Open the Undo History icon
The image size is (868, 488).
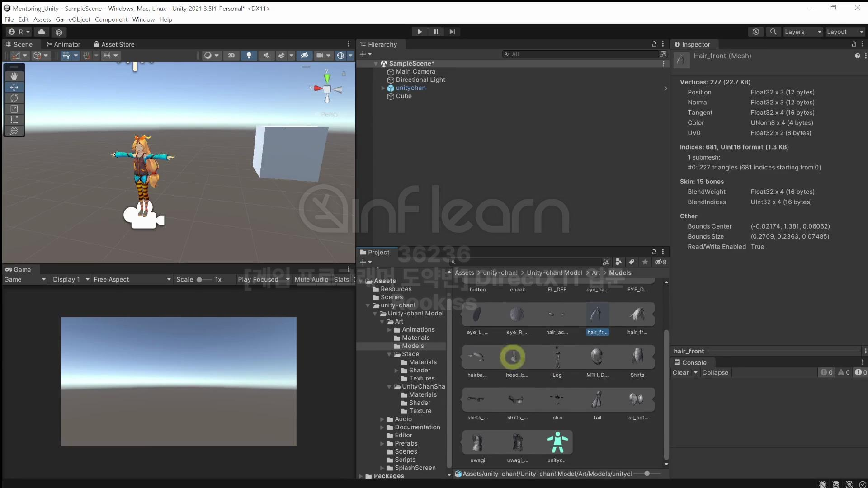pos(755,32)
